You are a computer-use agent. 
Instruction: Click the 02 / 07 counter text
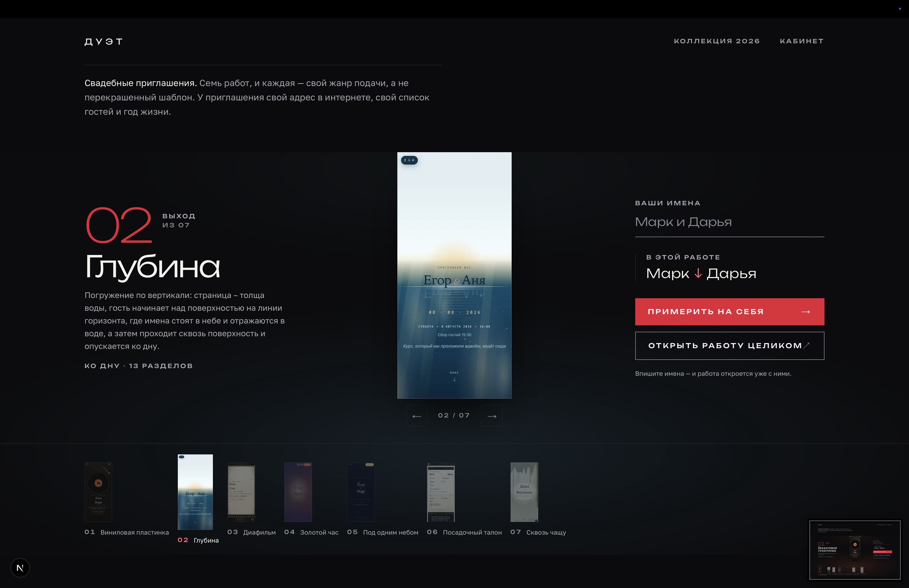454,416
